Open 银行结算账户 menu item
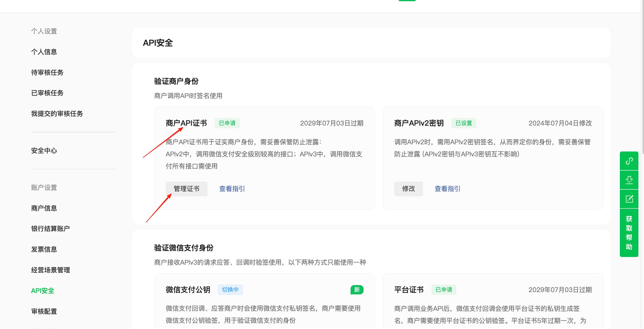644x329 pixels. click(51, 229)
